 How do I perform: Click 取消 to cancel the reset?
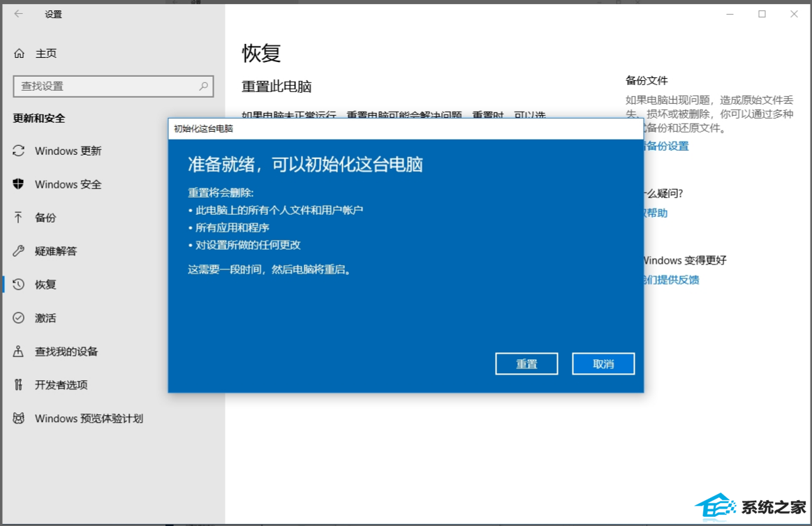[603, 363]
